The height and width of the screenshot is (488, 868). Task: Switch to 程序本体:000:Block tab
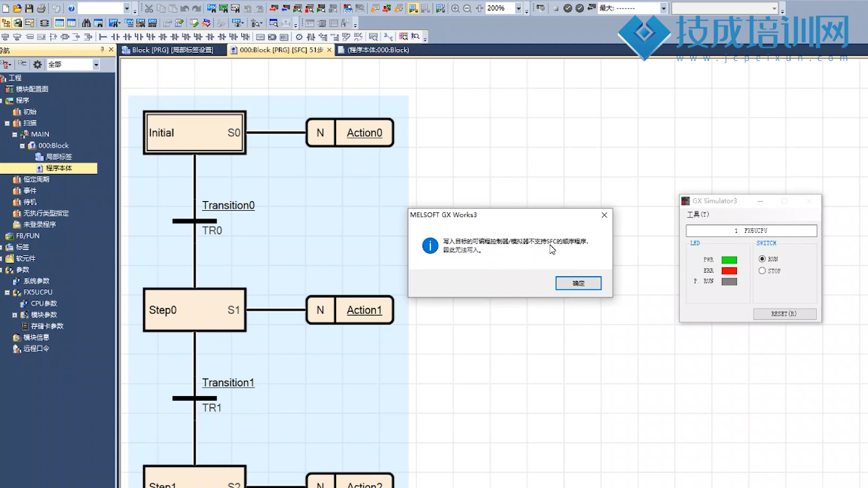374,50
